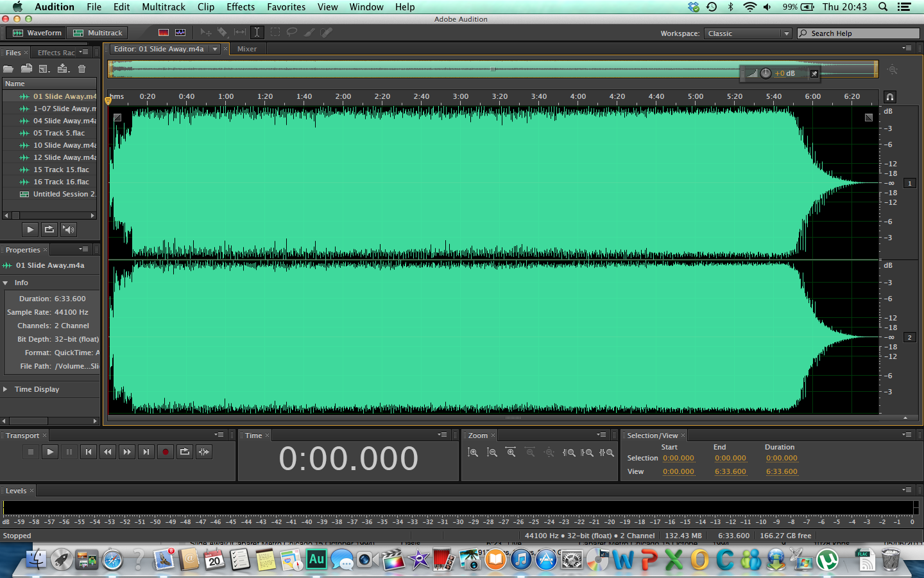The height and width of the screenshot is (578, 924).
Task: Toggle loop playback in Files panel
Action: 49,229
